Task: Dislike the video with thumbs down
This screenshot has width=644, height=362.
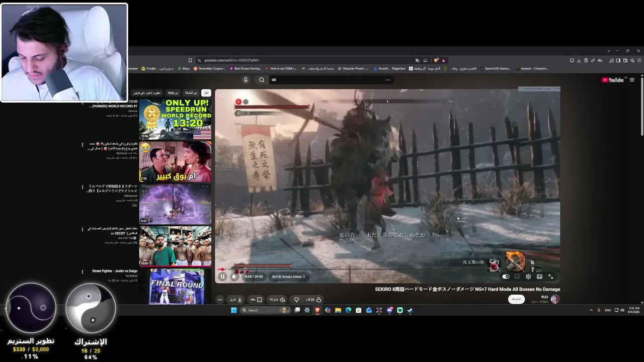Action: coord(296,300)
